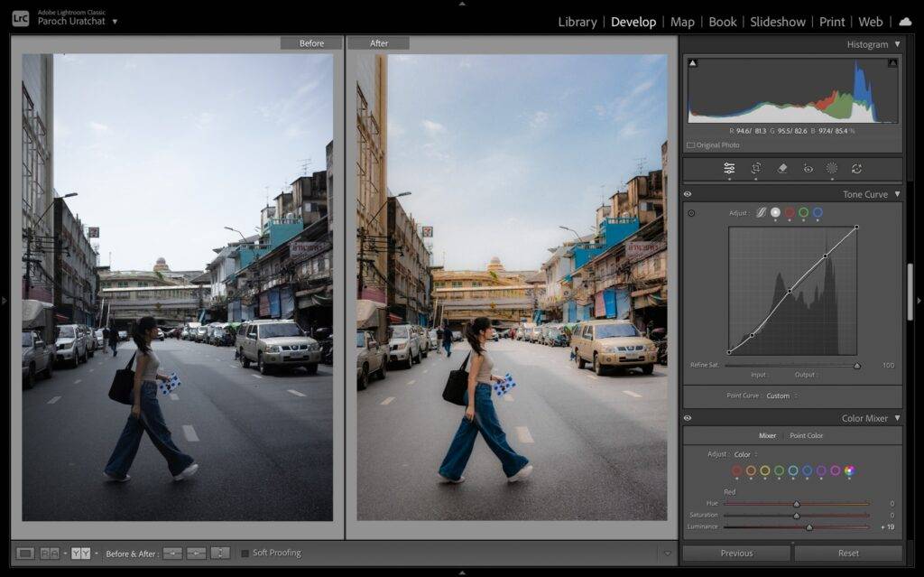Screen dimensions: 924x577
Task: Click the cloud sync status icon
Action: tap(905, 22)
